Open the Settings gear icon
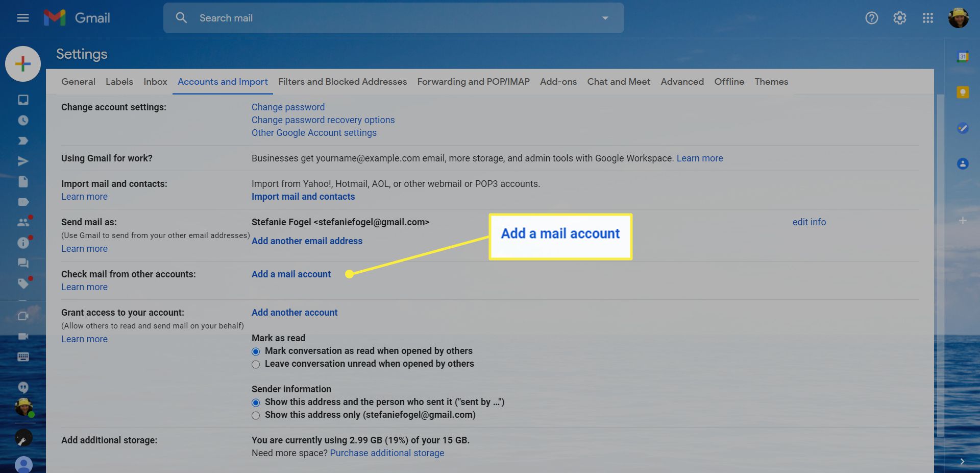This screenshot has height=473, width=980. tap(899, 18)
